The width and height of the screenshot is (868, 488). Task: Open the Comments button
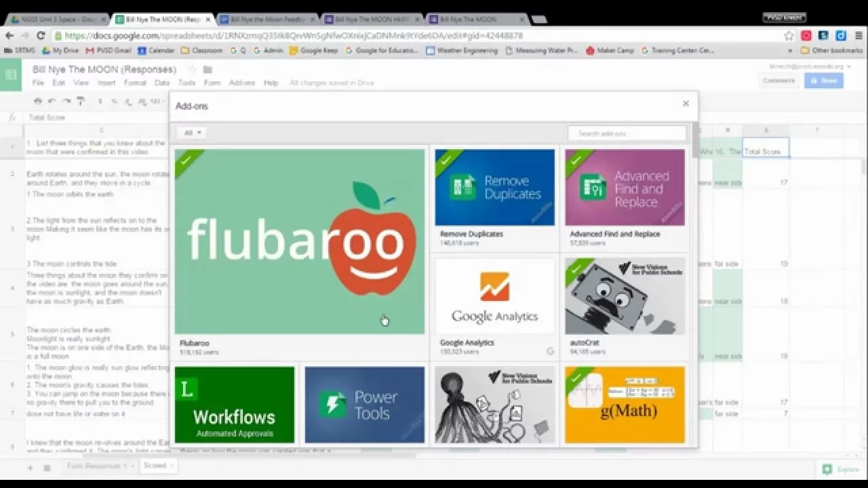(x=778, y=81)
